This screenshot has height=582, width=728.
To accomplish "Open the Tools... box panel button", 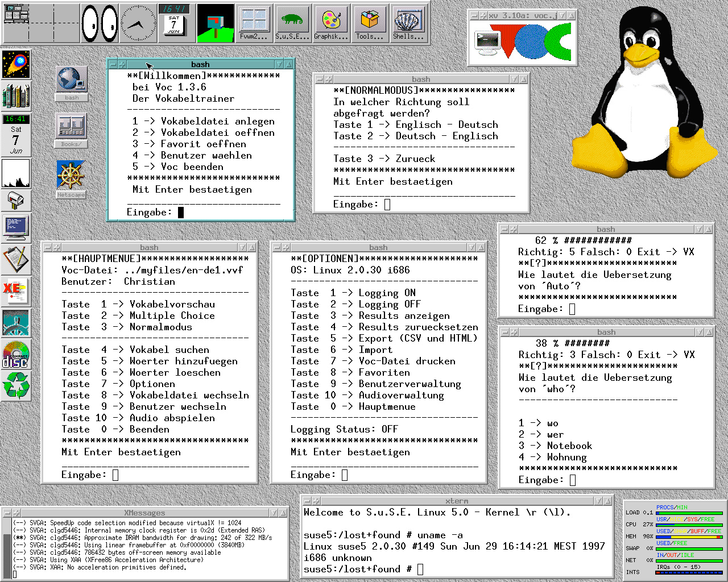I will [x=370, y=23].
